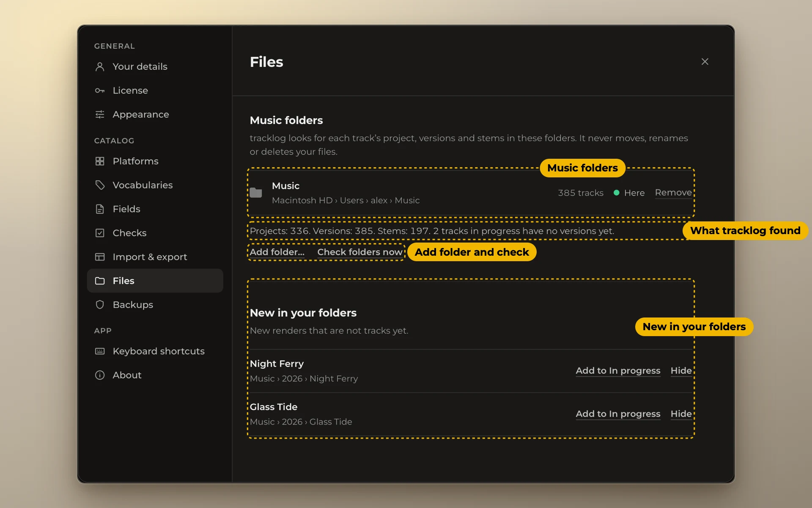The width and height of the screenshot is (812, 508).
Task: Click the Projects: 336 summary line
Action: [432, 231]
